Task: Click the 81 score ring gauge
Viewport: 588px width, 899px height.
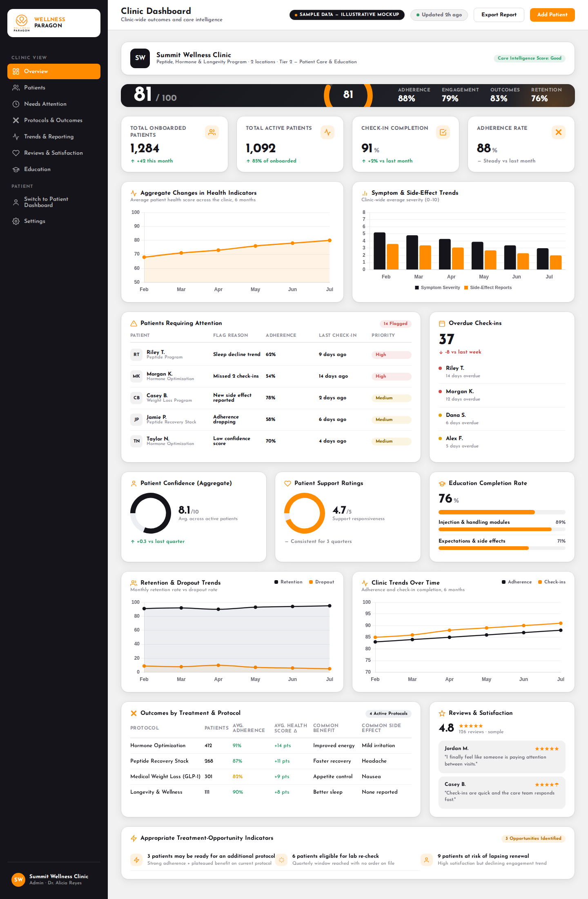Action: pos(348,95)
